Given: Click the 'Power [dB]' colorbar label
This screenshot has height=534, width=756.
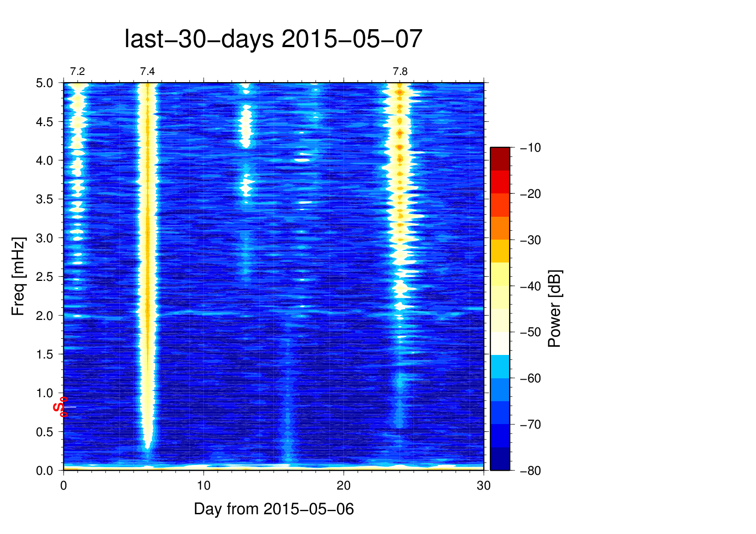Looking at the screenshot, I should click(555, 309).
